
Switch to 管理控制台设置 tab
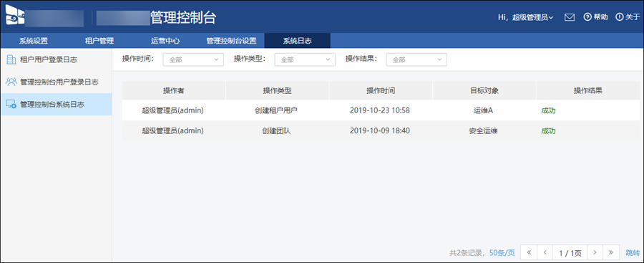(231, 41)
